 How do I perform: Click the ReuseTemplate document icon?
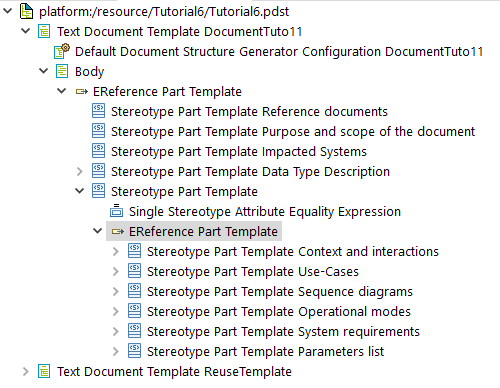point(44,371)
